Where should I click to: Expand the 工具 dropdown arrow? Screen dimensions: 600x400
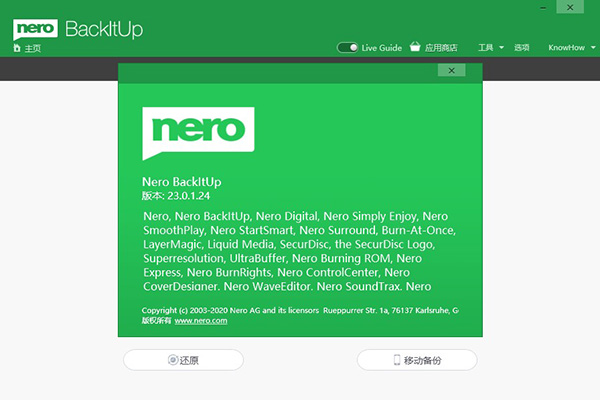pos(501,47)
